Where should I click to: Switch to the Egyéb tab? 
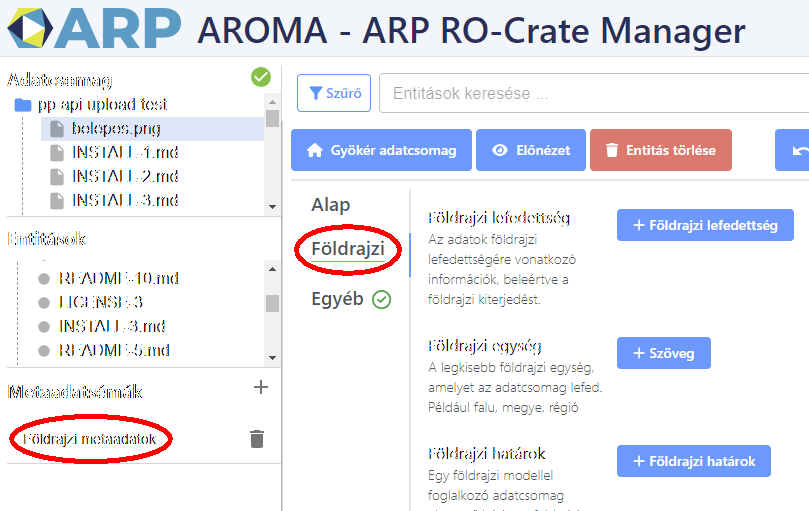(x=337, y=299)
